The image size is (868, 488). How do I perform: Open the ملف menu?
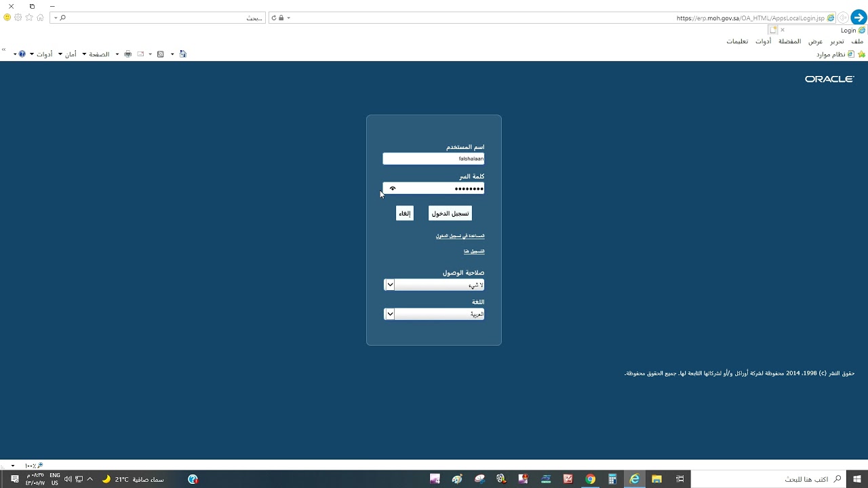[x=857, y=41]
